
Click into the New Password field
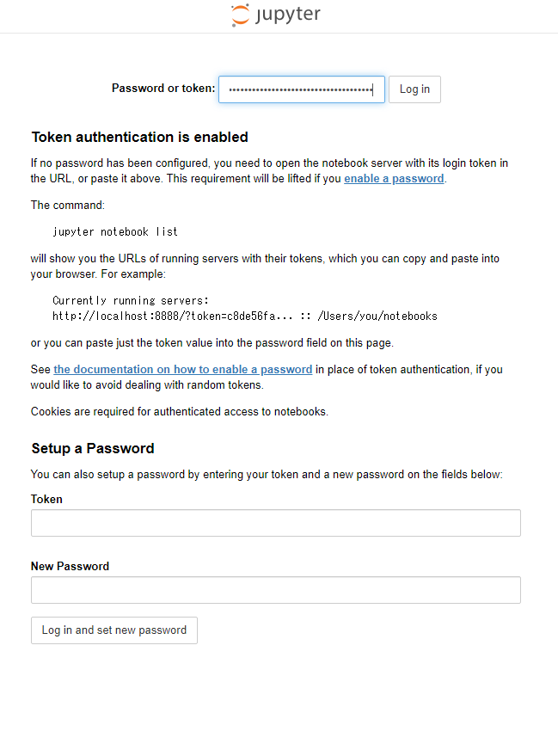tap(276, 590)
